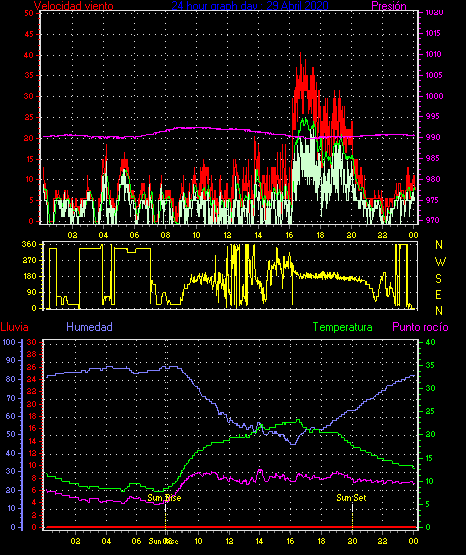466x555 pixels.
Task: Click the "970" pressure axis value
Action: click(432, 220)
